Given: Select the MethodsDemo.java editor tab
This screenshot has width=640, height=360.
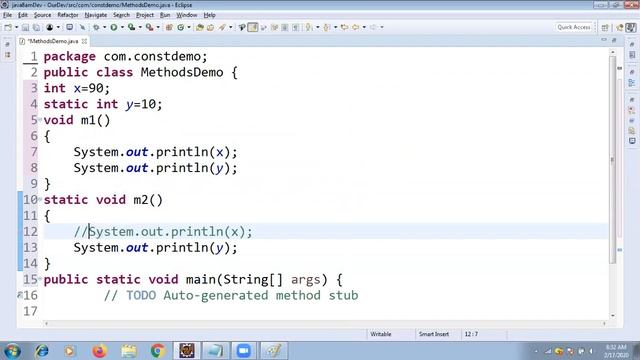Looking at the screenshot, I should click(53, 41).
